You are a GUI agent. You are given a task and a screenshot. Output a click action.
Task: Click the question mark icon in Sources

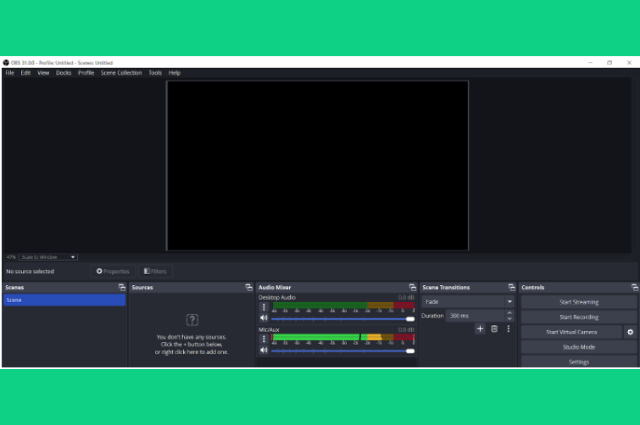(192, 320)
